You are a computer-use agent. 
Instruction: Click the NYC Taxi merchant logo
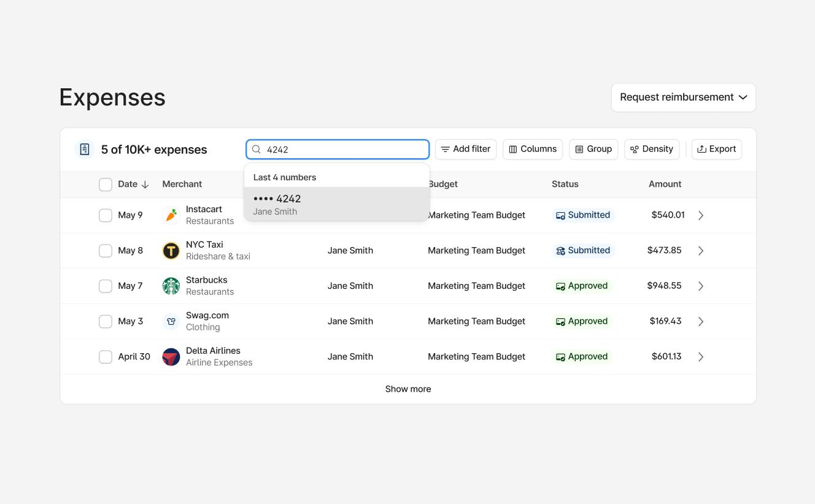click(x=171, y=251)
